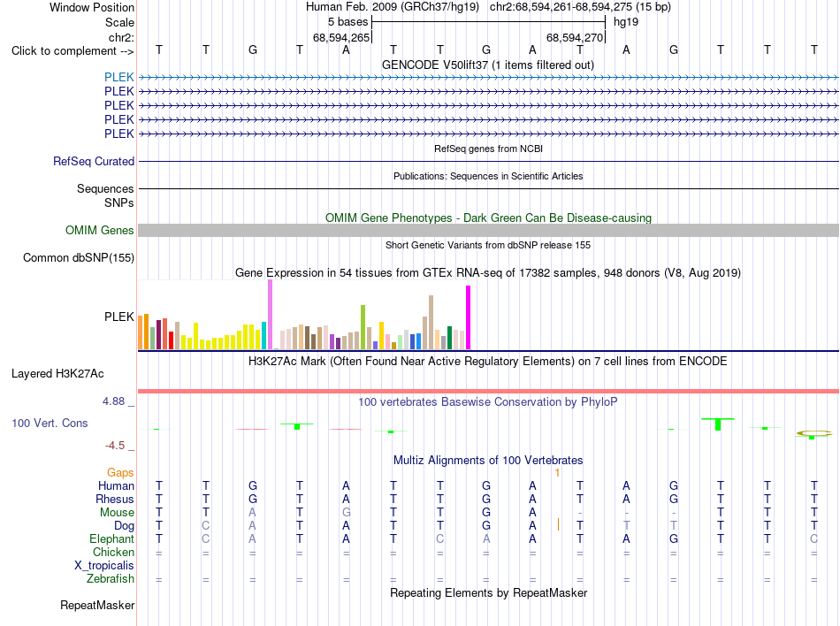Image resolution: width=840 pixels, height=626 pixels.
Task: Open the GENCODE V50lift37 track title
Action: click(487, 65)
